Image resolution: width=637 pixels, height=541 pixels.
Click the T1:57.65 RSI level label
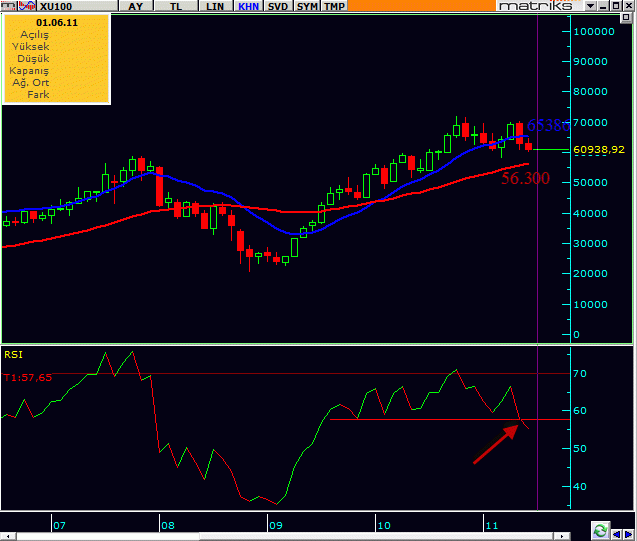[27, 378]
